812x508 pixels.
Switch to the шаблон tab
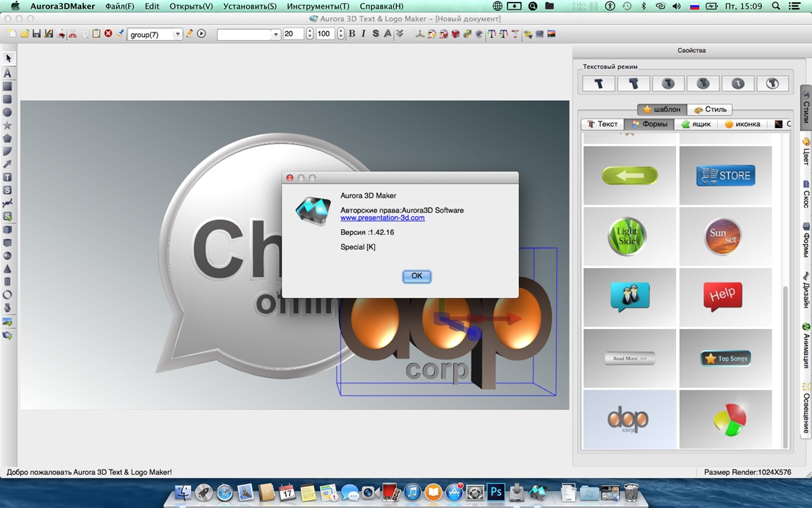point(662,109)
